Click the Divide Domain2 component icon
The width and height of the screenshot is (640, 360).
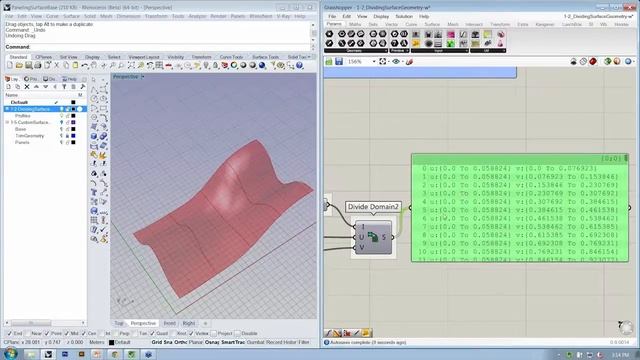click(373, 237)
